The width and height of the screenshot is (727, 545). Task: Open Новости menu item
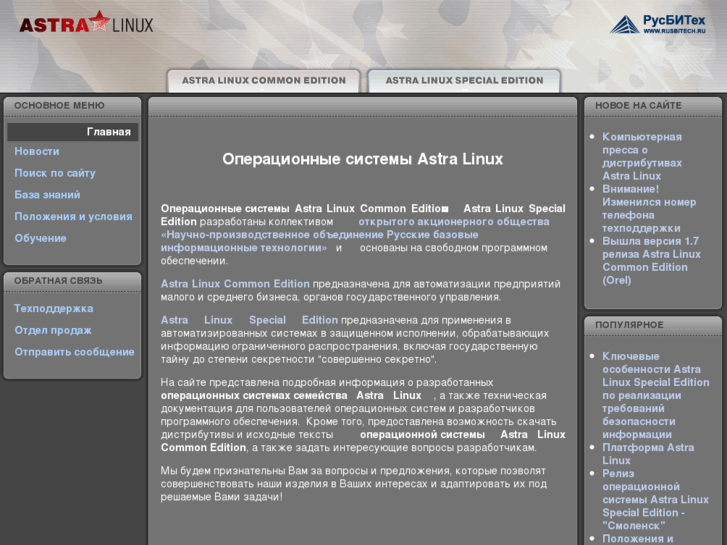(x=37, y=151)
